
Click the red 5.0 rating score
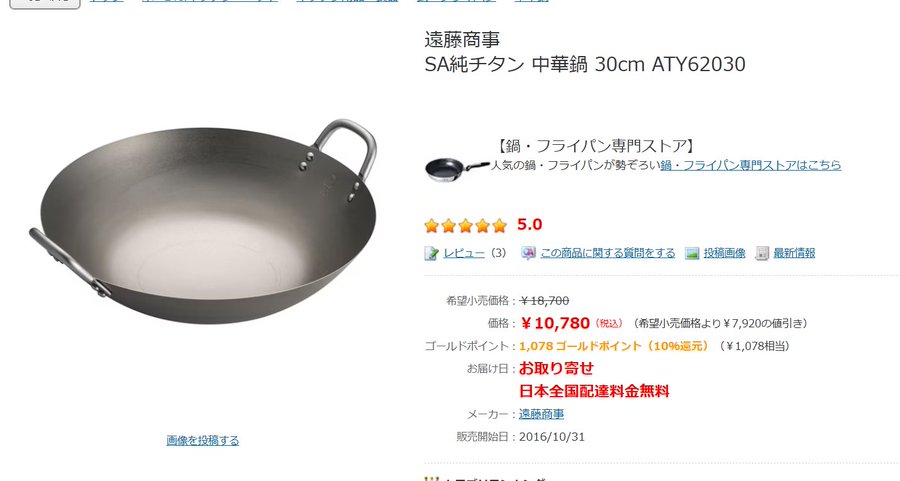[x=529, y=224]
